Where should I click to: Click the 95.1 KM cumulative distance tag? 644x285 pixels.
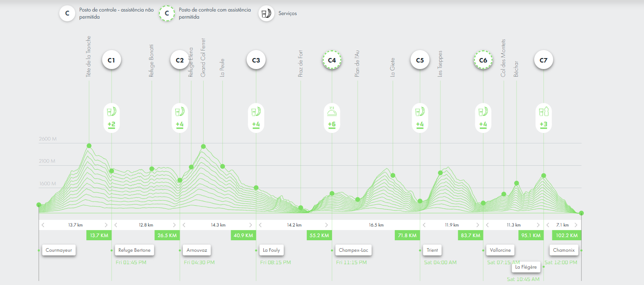[x=531, y=235]
